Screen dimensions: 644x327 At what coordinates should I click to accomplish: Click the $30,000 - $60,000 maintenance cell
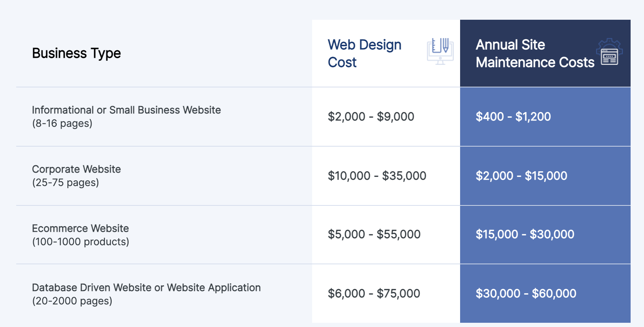tap(526, 294)
